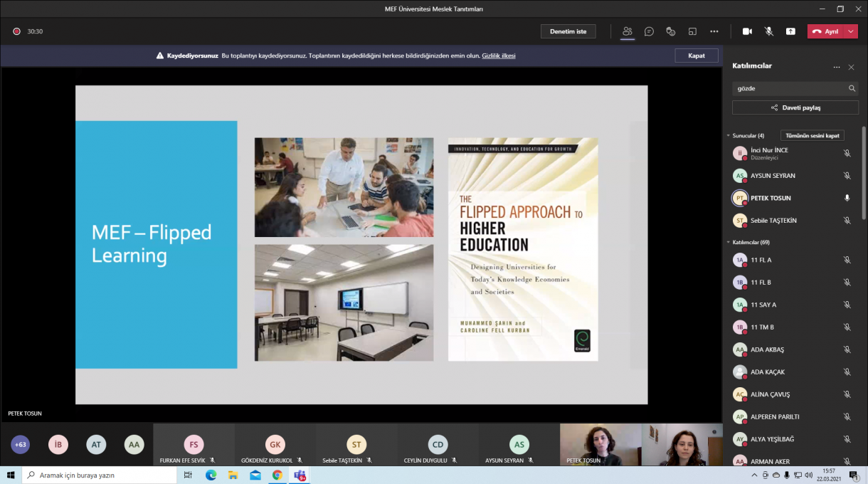Click muted mic icon beside İnci Nur İNCE

tap(847, 153)
